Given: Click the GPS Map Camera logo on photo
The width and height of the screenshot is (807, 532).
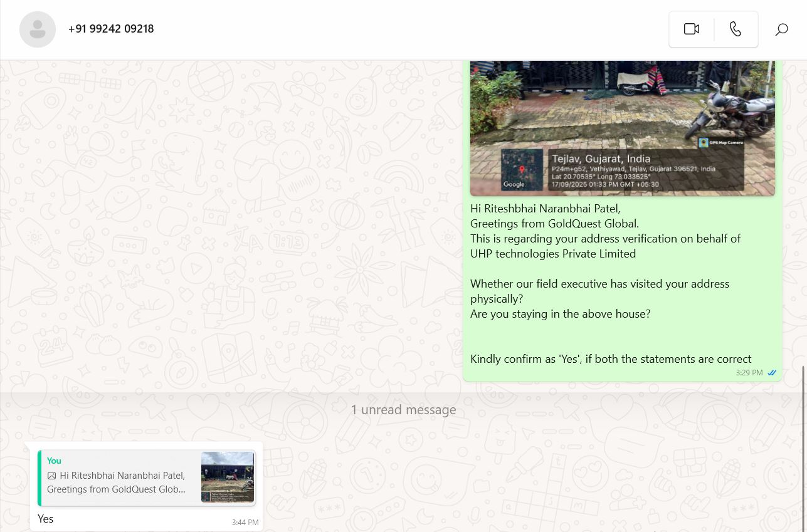Looking at the screenshot, I should [x=704, y=143].
